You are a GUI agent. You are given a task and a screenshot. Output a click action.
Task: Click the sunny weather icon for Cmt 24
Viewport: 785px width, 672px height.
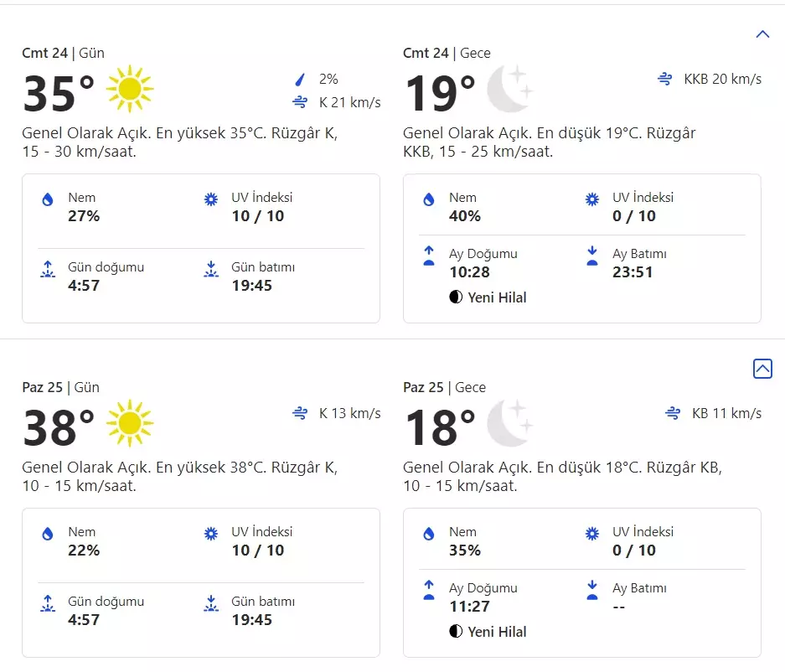(132, 88)
